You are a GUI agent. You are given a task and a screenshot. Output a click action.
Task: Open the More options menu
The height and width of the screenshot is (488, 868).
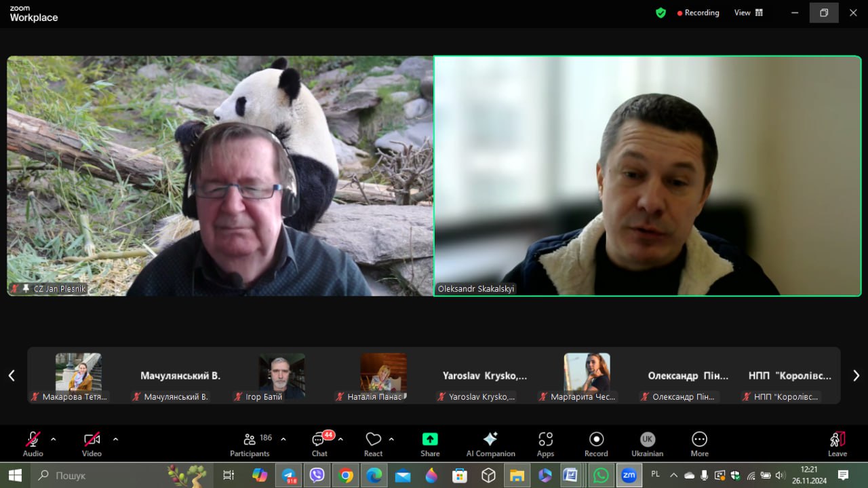pos(699,444)
